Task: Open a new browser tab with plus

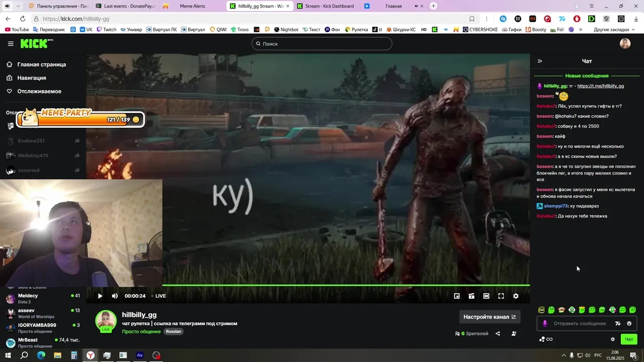Action: pos(434,6)
